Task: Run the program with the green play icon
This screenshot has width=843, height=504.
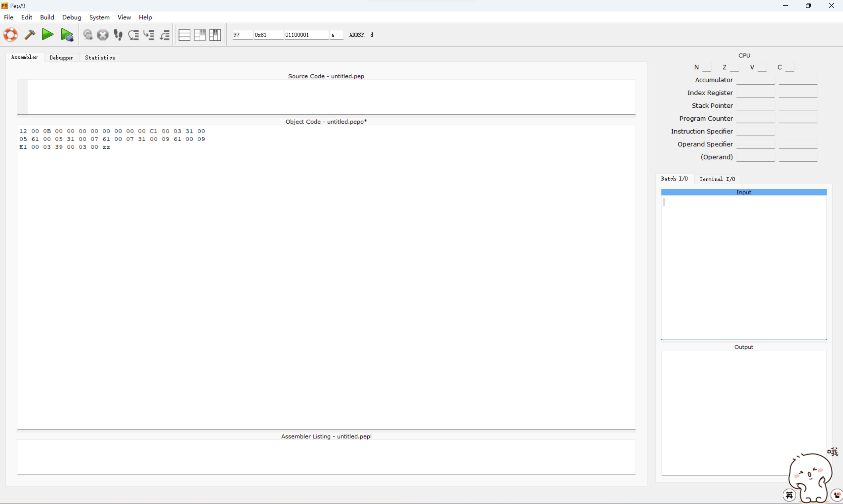Action: (47, 34)
